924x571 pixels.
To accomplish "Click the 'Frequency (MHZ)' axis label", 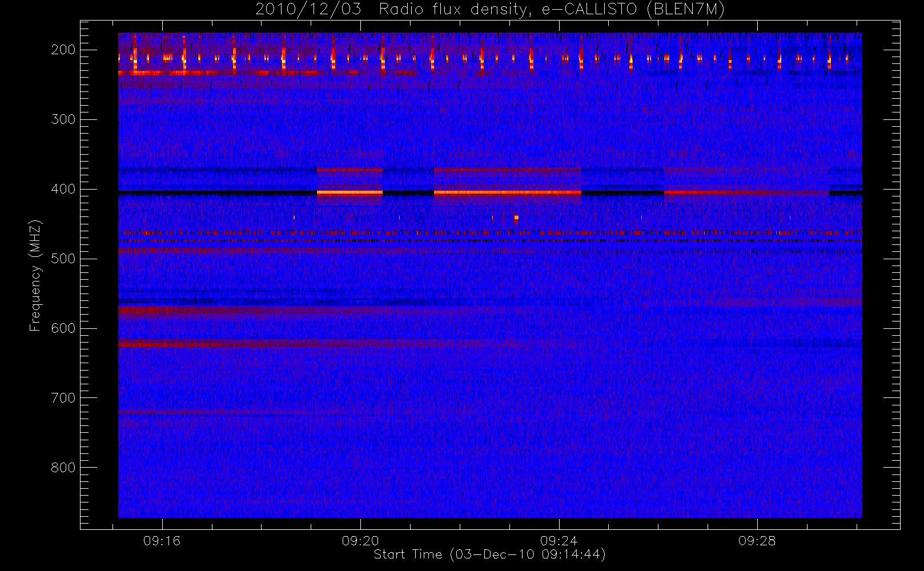I will pos(35,275).
